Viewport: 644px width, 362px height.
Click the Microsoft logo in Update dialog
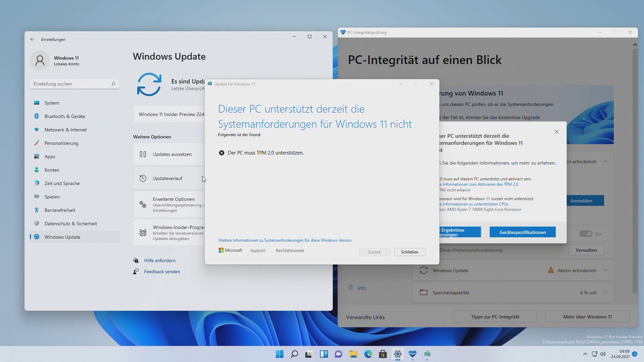(x=230, y=250)
